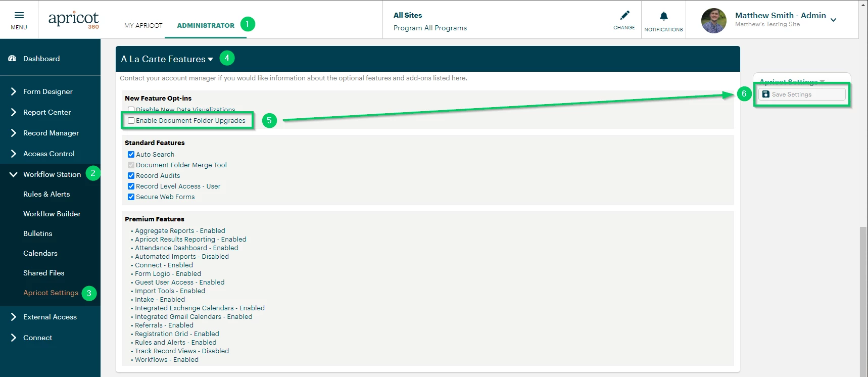Toggle Disable New Data Visualizations checkbox
The height and width of the screenshot is (377, 868).
pyautogui.click(x=131, y=110)
